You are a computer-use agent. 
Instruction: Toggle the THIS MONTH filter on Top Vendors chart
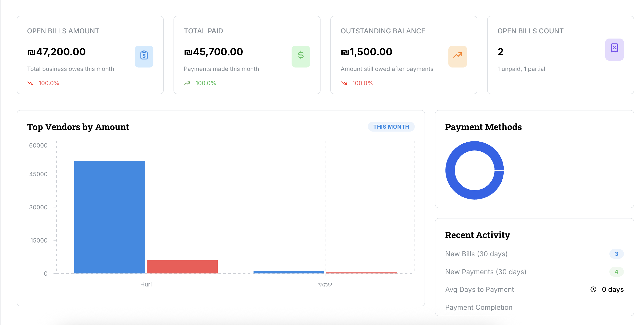[x=391, y=127]
